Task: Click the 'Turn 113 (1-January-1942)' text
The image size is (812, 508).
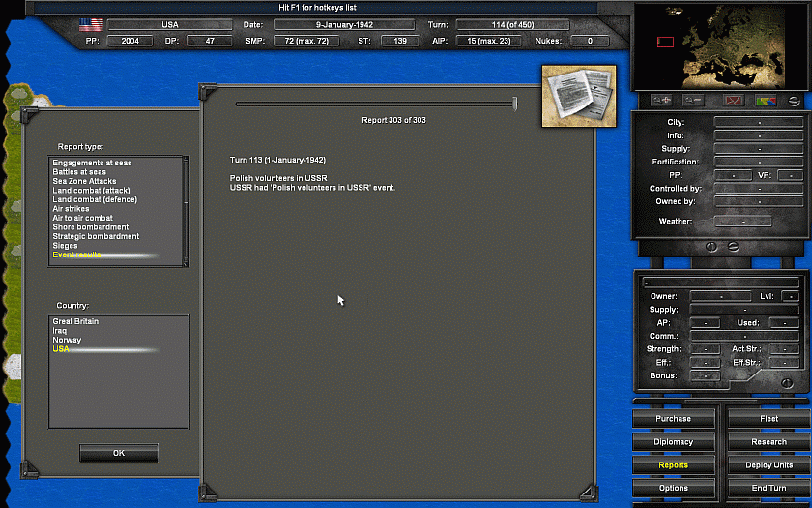Action: point(277,160)
